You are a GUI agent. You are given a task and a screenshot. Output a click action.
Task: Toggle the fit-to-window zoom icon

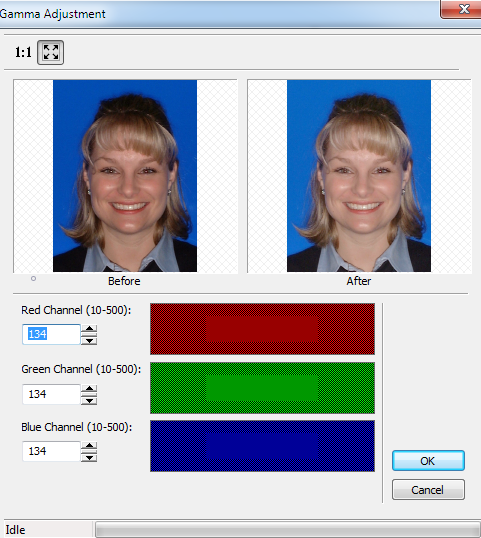(50, 52)
